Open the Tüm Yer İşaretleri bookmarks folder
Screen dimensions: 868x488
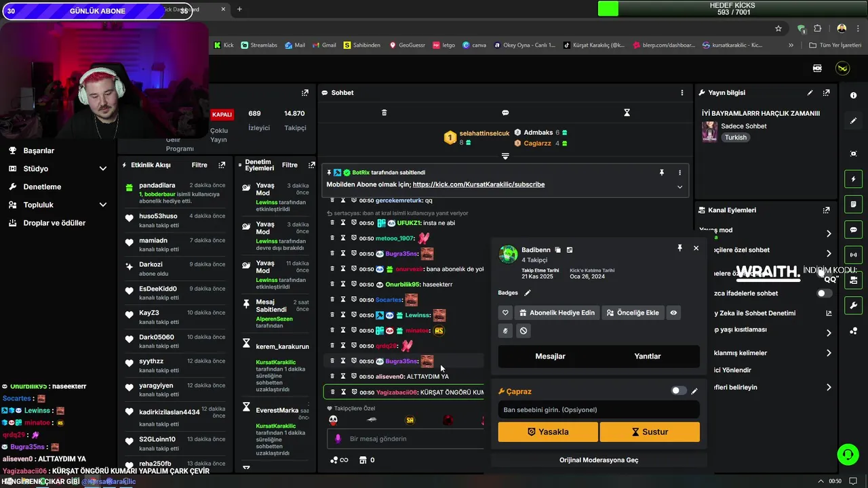pyautogui.click(x=835, y=45)
